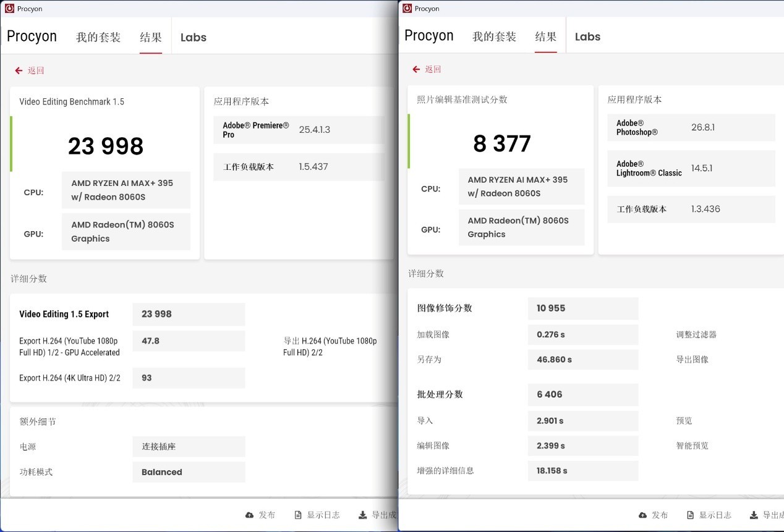Click publish cloud icon in right window
The width and height of the screenshot is (784, 532).
click(643, 515)
